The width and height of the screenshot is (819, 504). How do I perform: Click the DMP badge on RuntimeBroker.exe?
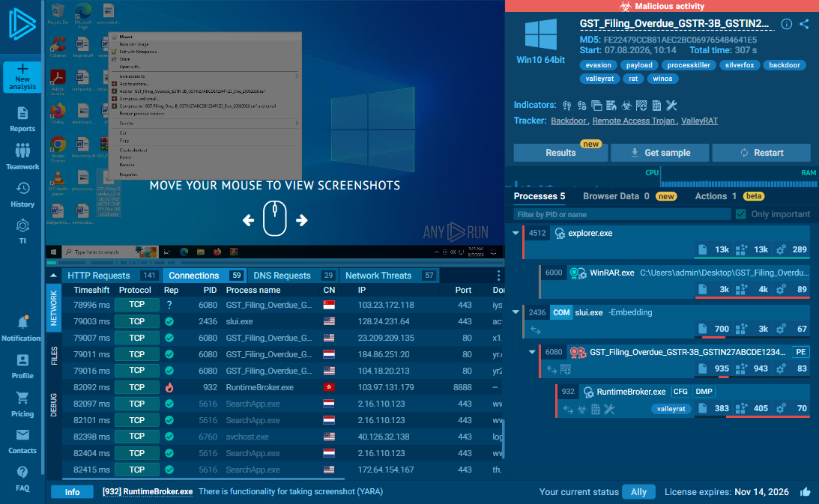click(x=704, y=392)
